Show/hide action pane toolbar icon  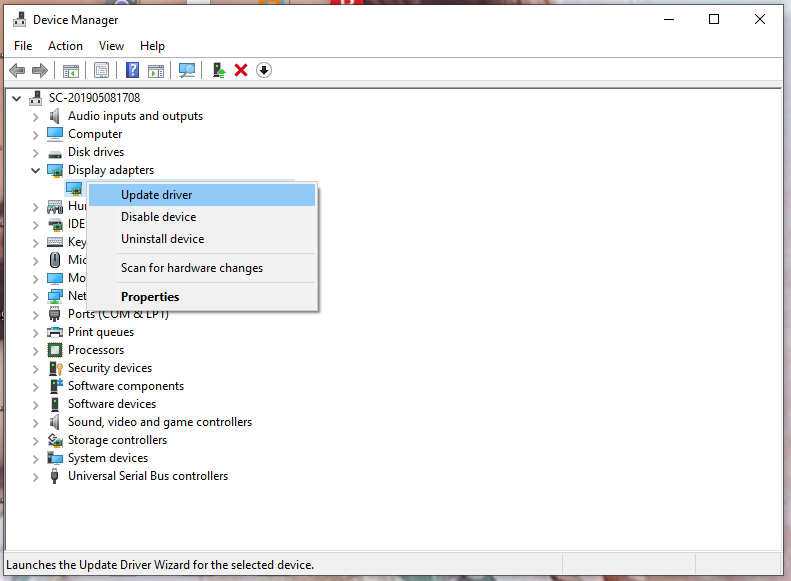156,71
